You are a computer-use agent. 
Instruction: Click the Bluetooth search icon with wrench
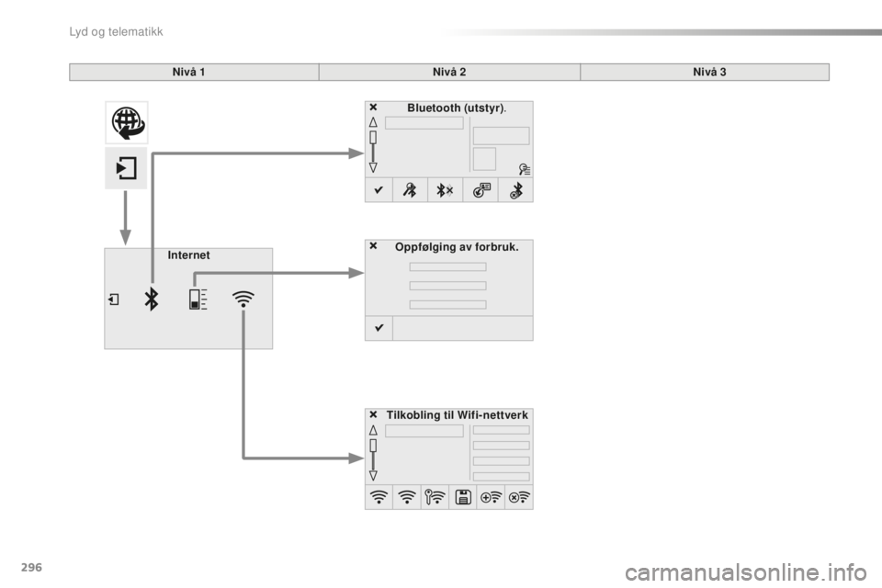(409, 191)
